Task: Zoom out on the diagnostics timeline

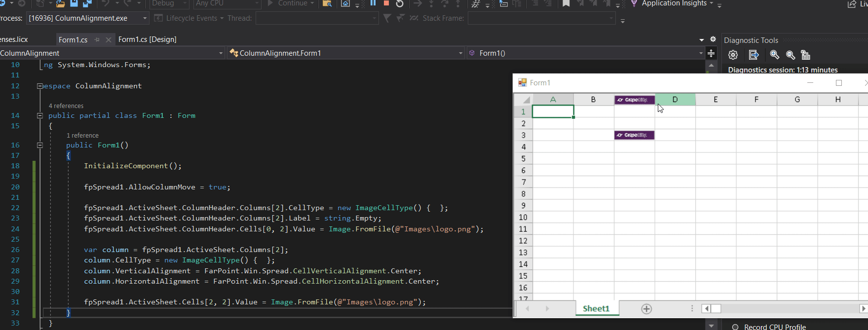Action: click(791, 55)
